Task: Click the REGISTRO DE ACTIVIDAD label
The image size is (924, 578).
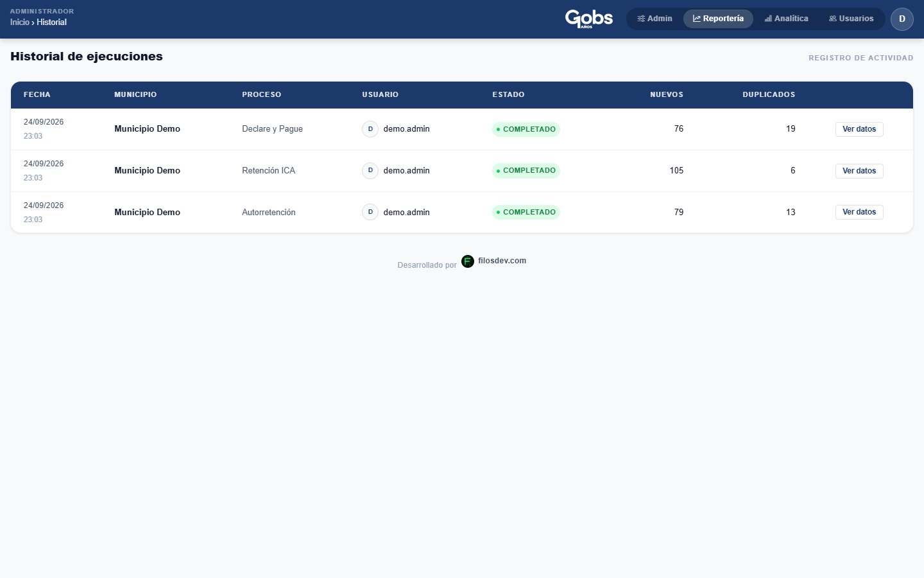Action: click(860, 58)
